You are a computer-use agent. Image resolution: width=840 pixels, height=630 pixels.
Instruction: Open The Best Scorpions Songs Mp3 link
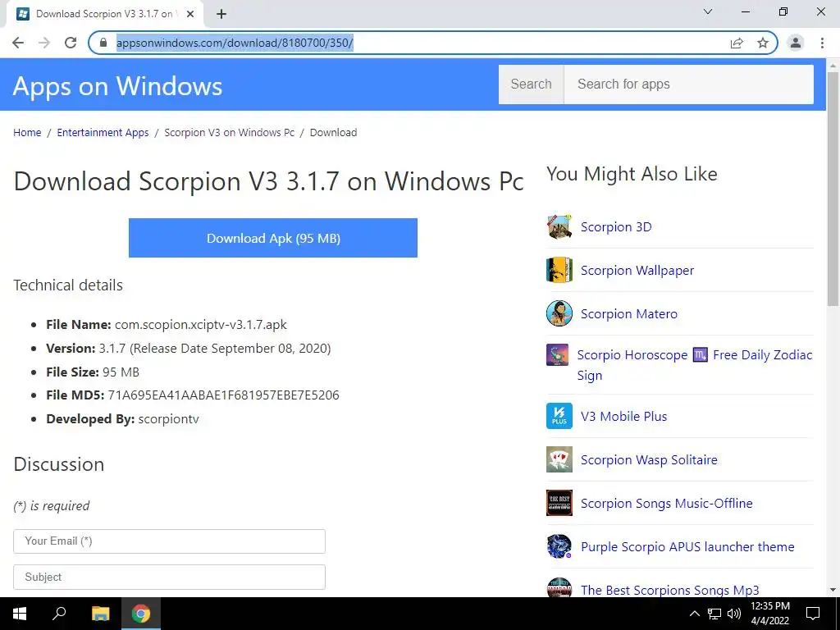coord(669,590)
